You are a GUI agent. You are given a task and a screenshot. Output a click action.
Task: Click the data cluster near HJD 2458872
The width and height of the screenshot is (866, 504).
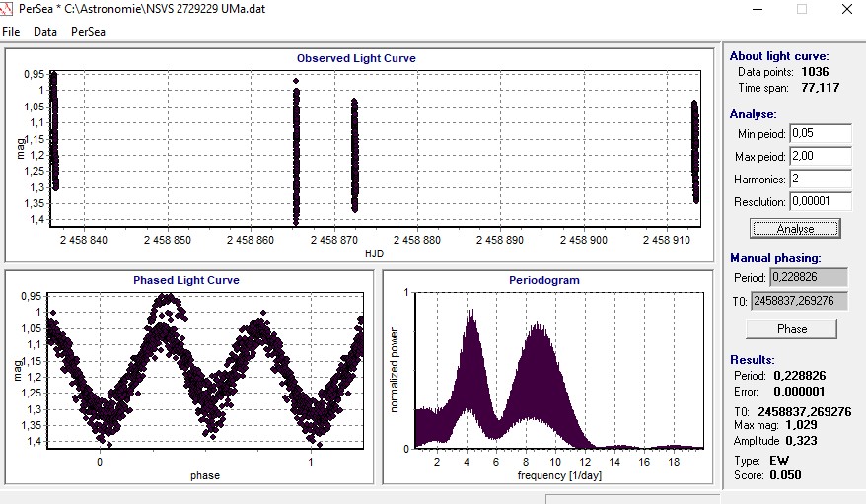point(355,153)
